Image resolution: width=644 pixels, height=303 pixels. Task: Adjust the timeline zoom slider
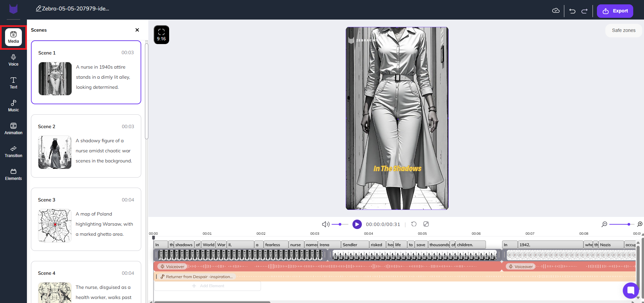(621, 224)
